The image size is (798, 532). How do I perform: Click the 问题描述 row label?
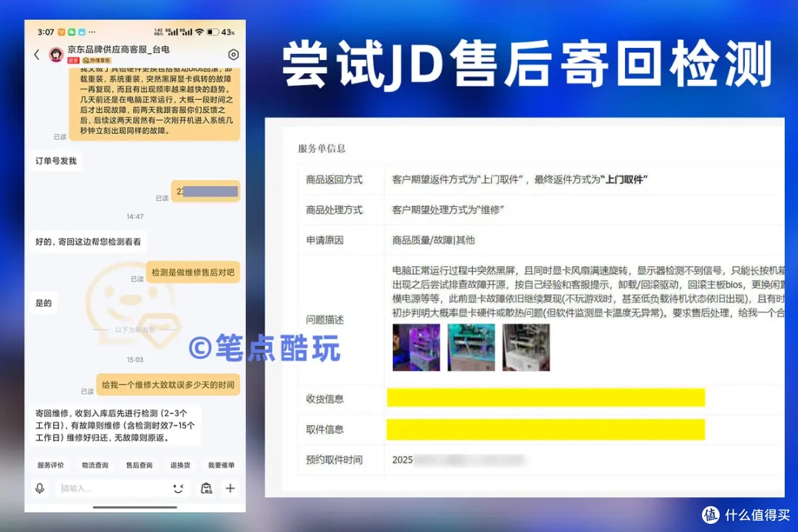click(x=324, y=320)
